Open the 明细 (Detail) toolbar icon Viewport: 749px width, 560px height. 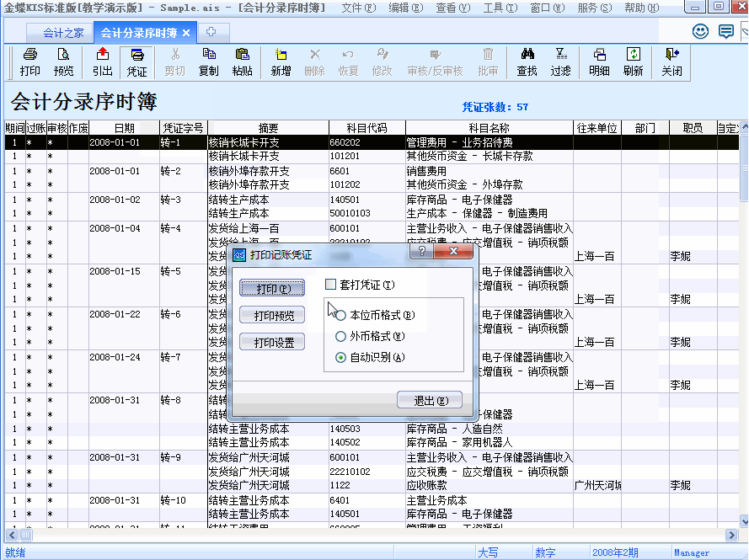tap(597, 63)
